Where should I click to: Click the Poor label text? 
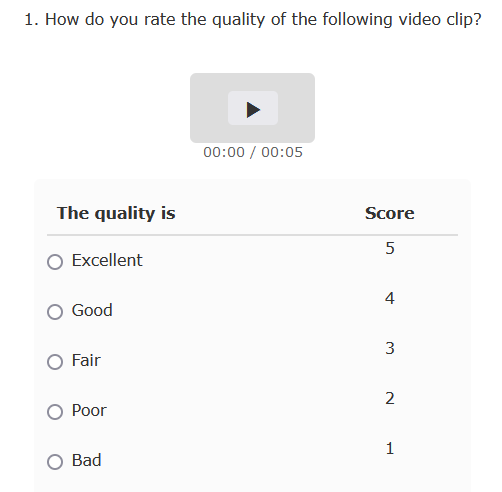tap(89, 410)
